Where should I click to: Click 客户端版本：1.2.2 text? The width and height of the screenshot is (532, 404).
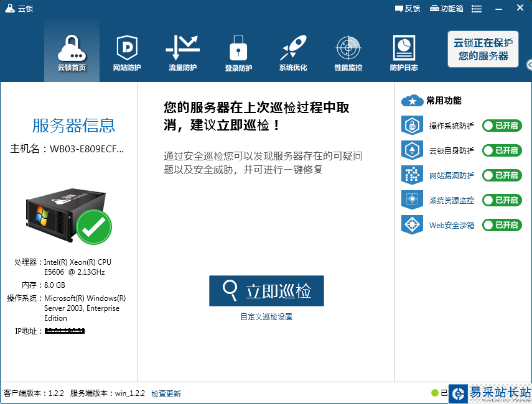click(x=34, y=393)
